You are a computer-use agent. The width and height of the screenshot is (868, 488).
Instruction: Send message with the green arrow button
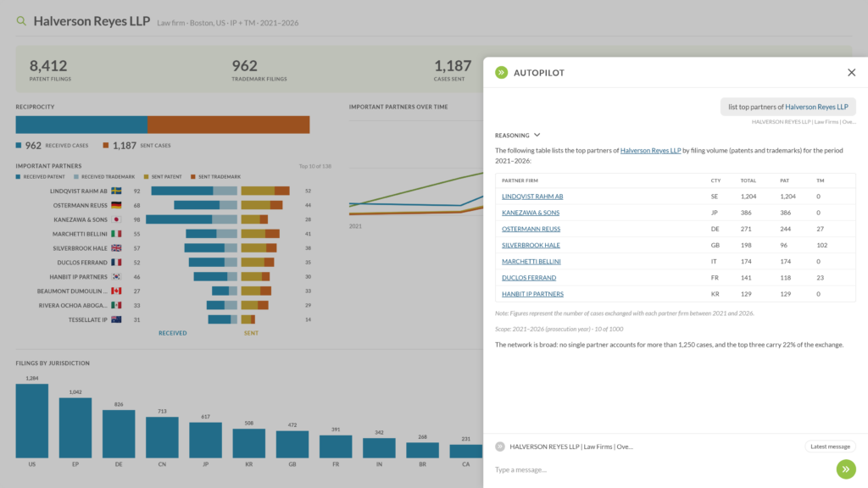point(846,469)
